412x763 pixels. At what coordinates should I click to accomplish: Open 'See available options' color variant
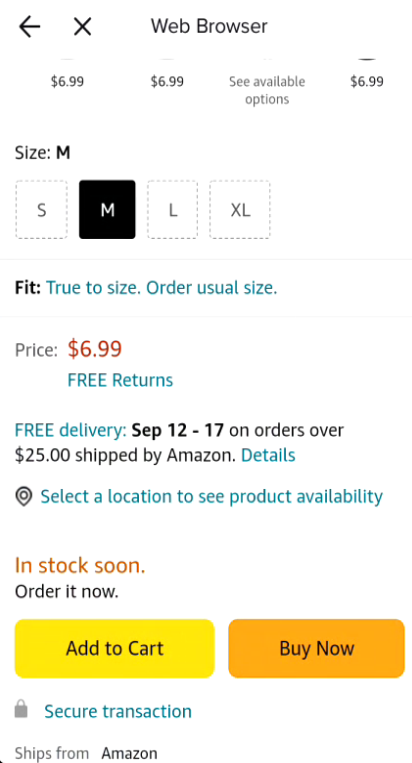click(267, 91)
